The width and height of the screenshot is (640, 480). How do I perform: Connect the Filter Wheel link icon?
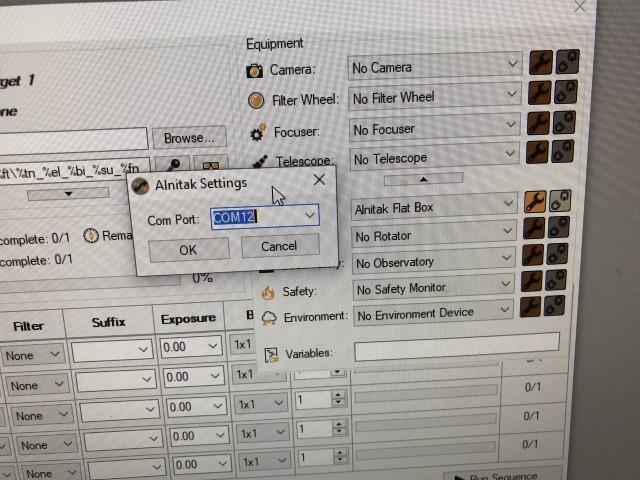coord(566,92)
